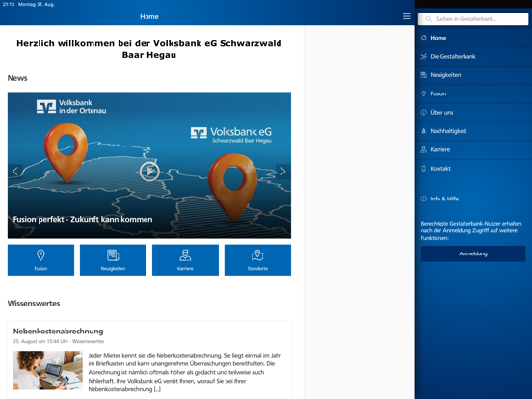Open Karriere in the side menu
532x399 pixels.
tap(473, 149)
